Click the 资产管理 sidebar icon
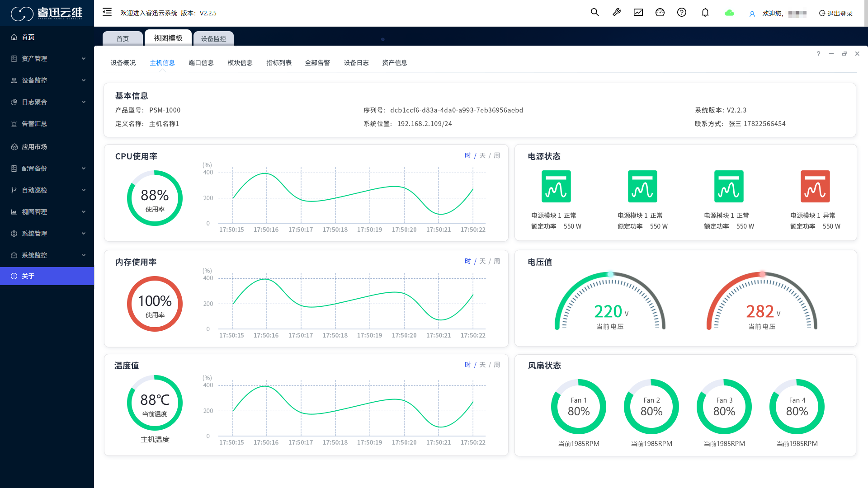 click(x=14, y=59)
